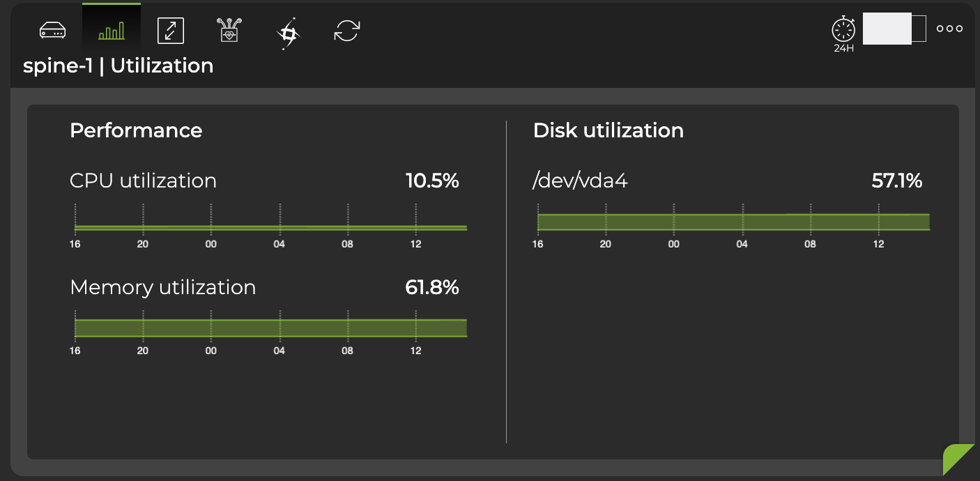Expand the card using the resize arrows icon
The width and height of the screenshot is (980, 481).
coord(170,31)
